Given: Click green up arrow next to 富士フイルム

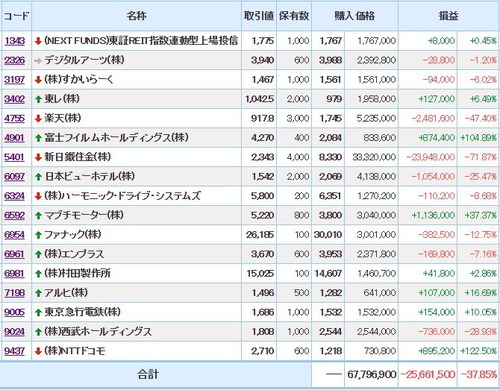Looking at the screenshot, I should coord(38,138).
